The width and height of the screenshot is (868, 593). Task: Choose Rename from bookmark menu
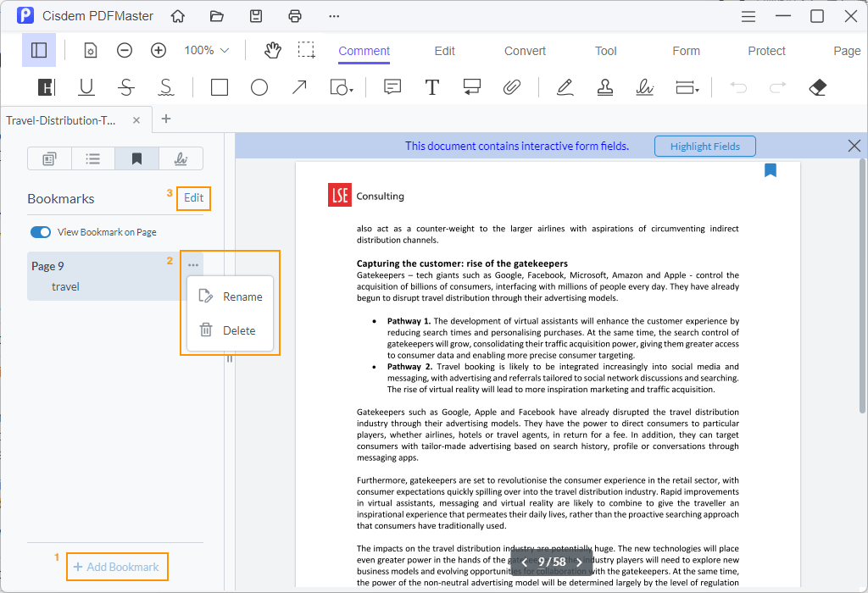click(231, 296)
